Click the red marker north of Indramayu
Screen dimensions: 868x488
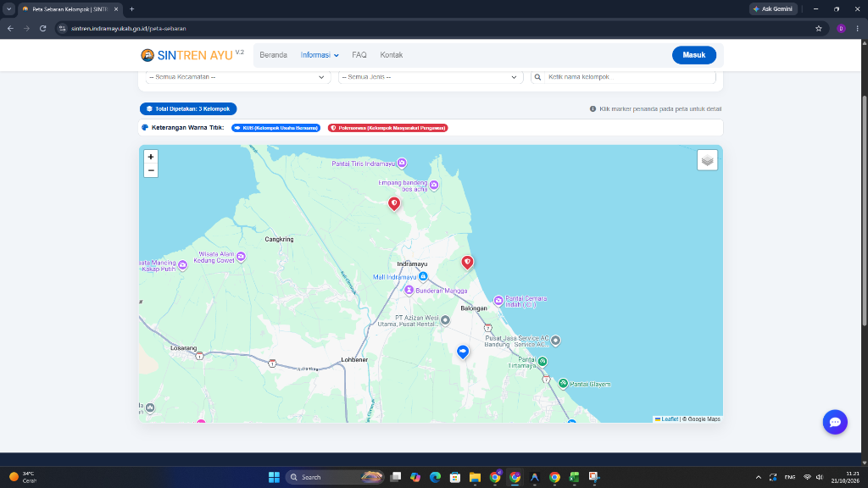pyautogui.click(x=394, y=204)
